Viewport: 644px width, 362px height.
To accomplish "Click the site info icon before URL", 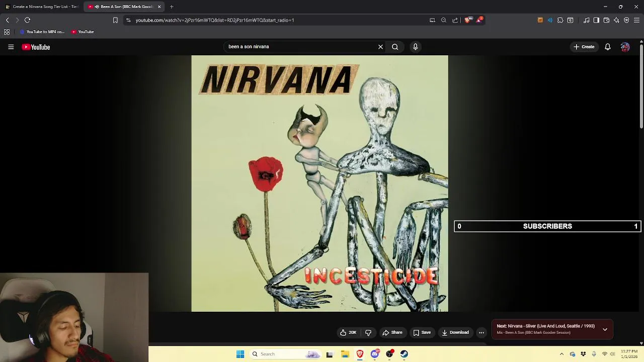I will 128,20.
